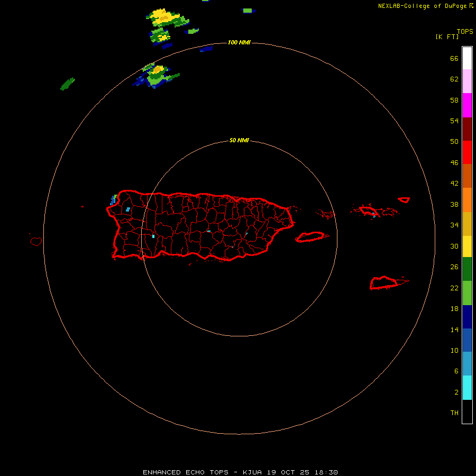The width and height of the screenshot is (476, 476).
Task: Click the Mona island outline west of Puerto Rico
Action: pos(36,242)
